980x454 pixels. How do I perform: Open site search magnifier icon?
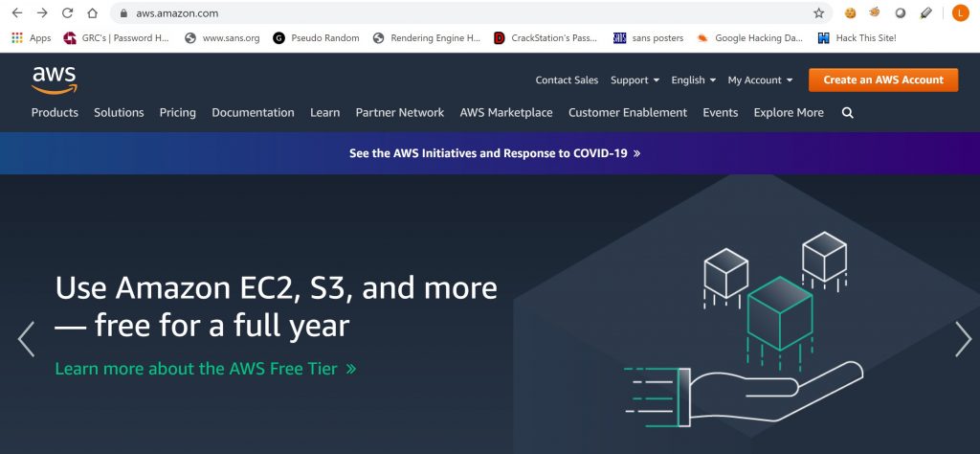(848, 113)
